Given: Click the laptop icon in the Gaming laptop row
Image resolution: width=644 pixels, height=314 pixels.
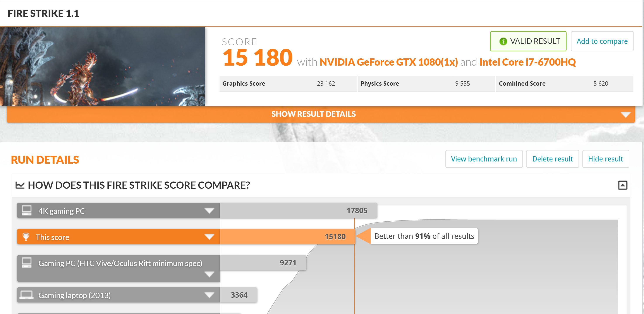Looking at the screenshot, I should click(26, 295).
